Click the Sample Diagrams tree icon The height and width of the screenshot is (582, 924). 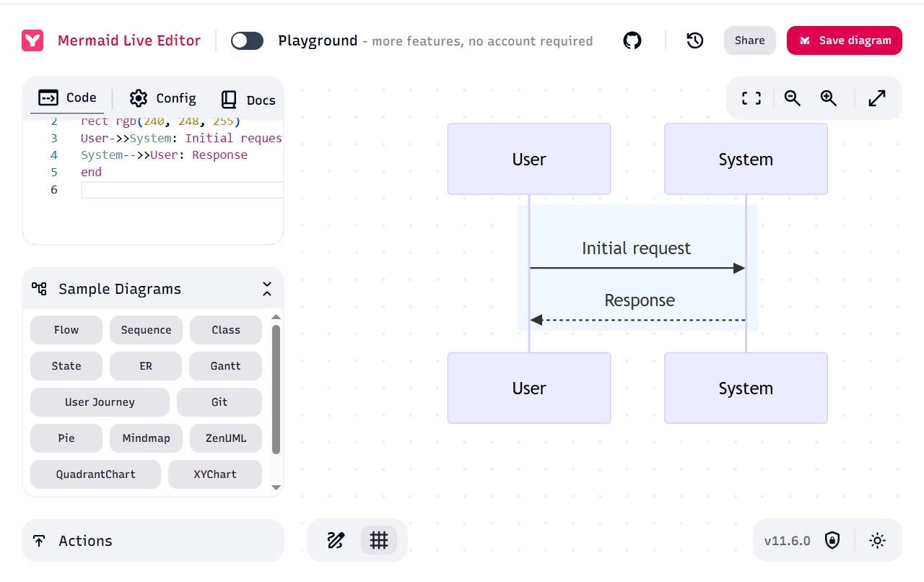(x=39, y=289)
